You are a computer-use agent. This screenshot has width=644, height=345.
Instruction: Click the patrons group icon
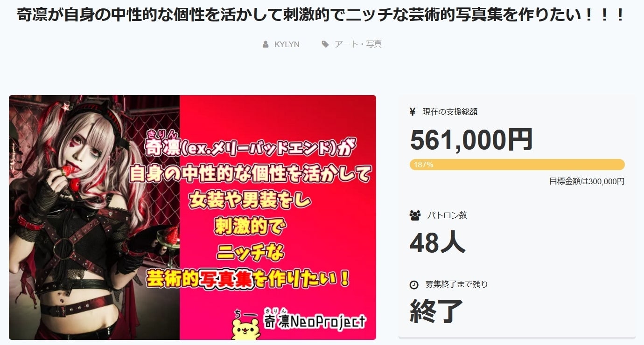tap(415, 215)
